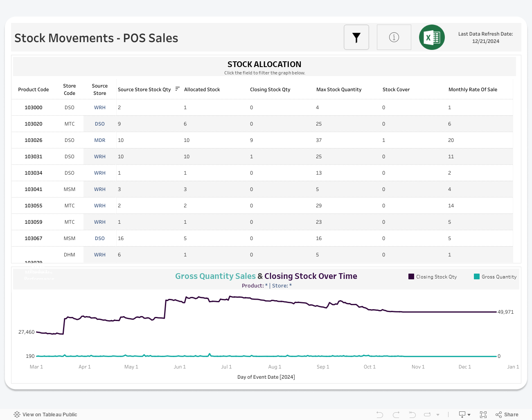This screenshot has width=532, height=420.
Task: Export data with the Excel icon
Action: 432,37
